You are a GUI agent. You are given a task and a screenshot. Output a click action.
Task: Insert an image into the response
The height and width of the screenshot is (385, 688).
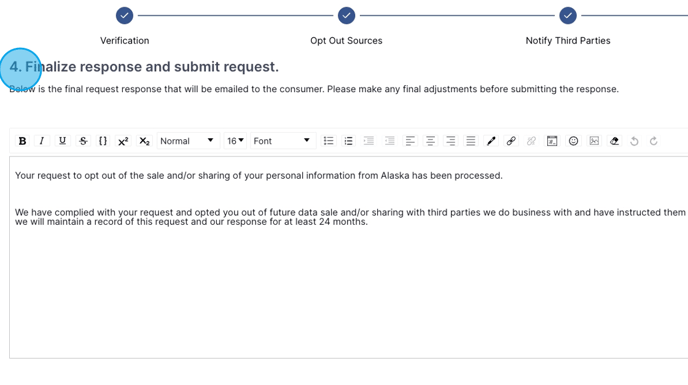tap(594, 141)
